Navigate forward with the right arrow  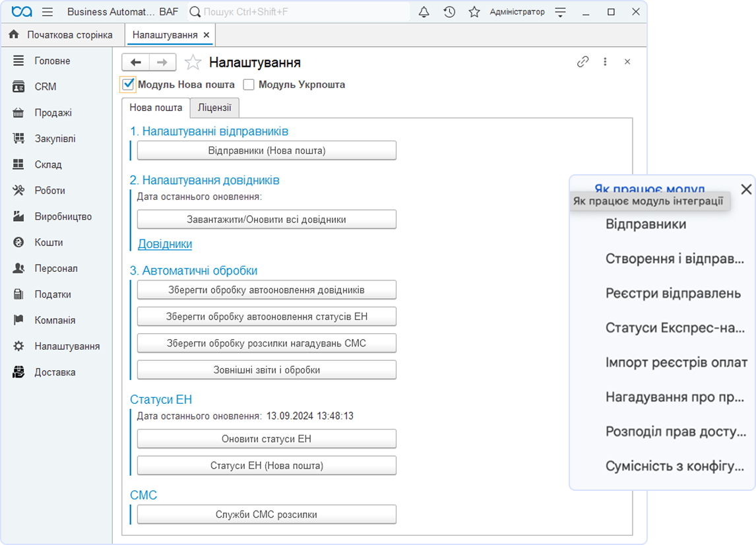162,62
